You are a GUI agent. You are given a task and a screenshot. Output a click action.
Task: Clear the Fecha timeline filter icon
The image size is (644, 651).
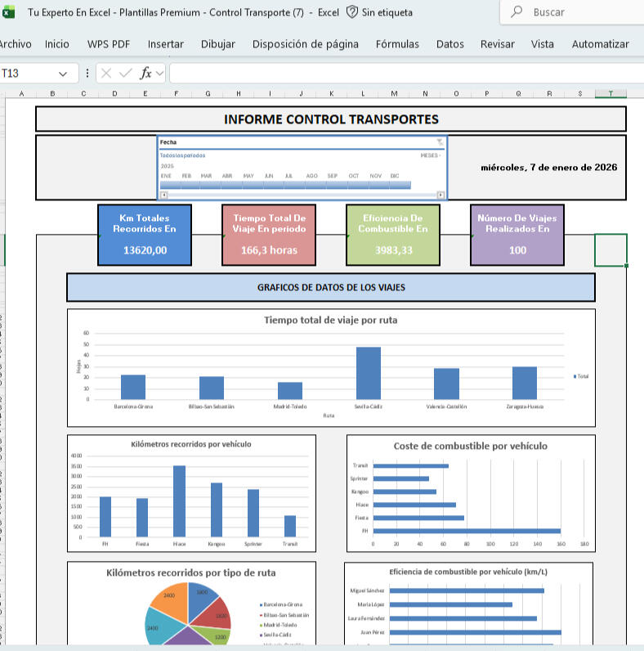441,142
